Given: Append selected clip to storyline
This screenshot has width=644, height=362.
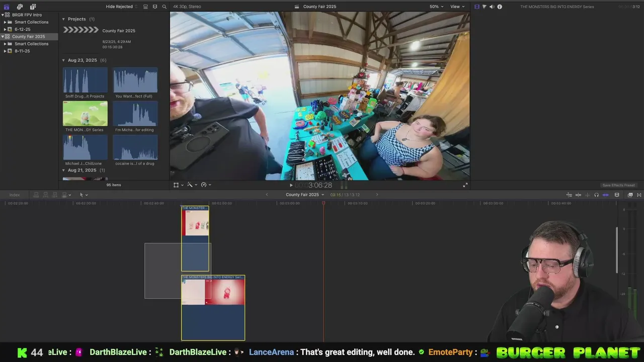Looking at the screenshot, I should [x=55, y=195].
